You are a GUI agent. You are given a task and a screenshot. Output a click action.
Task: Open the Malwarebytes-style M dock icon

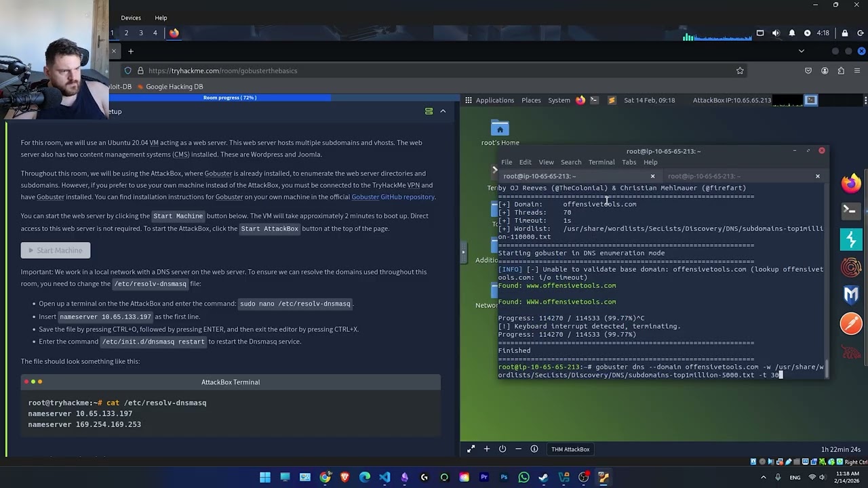851,295
